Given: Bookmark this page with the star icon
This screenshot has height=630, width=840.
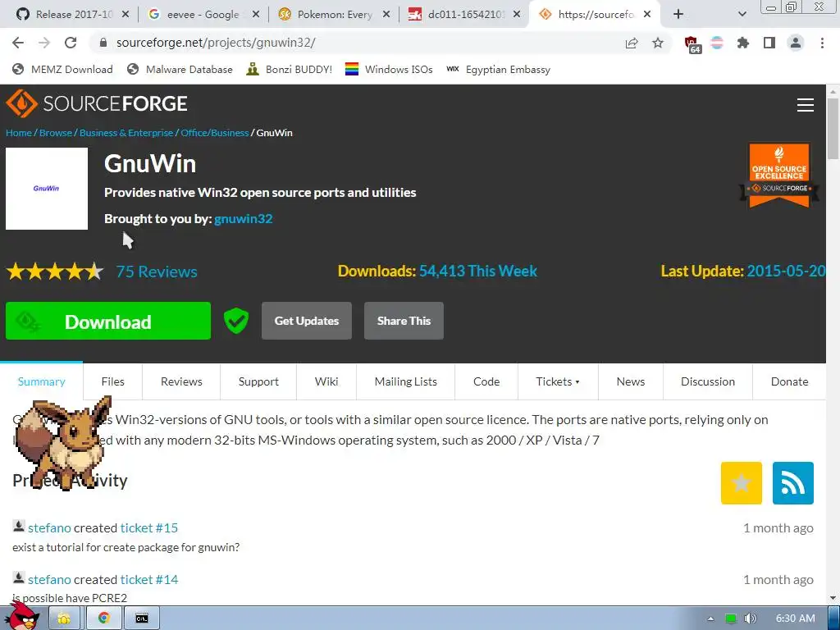Looking at the screenshot, I should tap(658, 43).
